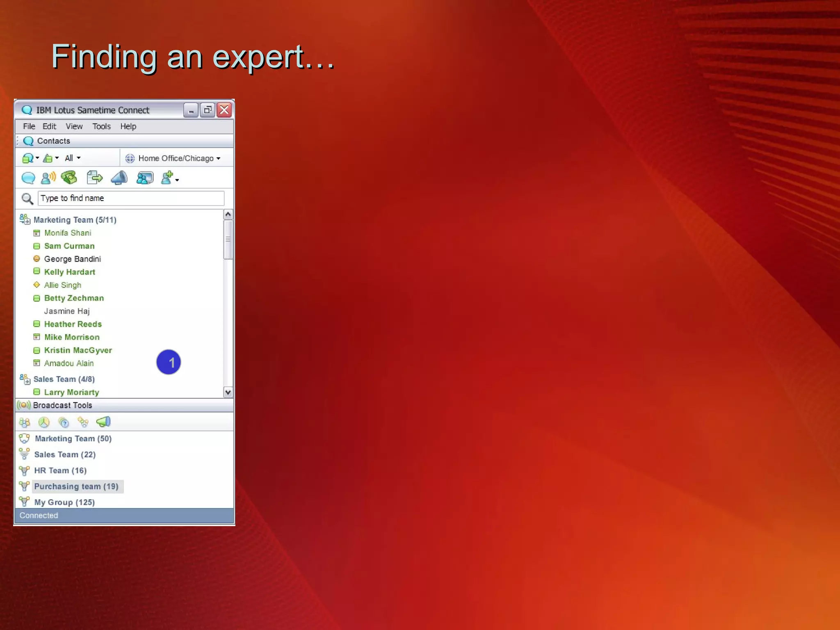
Task: Open the Tools menu
Action: [101, 126]
